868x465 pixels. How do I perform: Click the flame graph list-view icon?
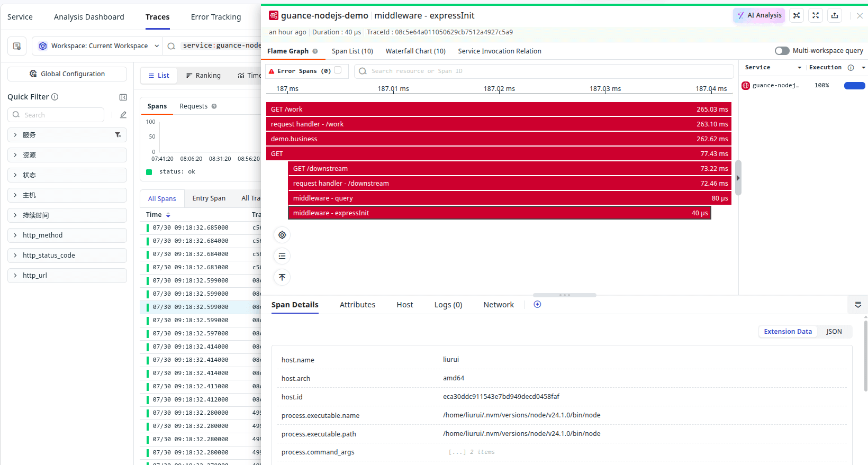pos(282,256)
